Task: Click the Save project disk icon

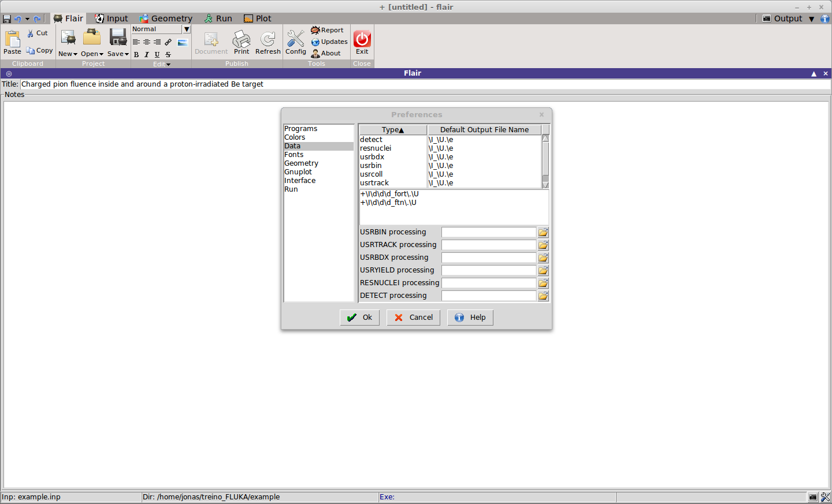Action: [118, 38]
